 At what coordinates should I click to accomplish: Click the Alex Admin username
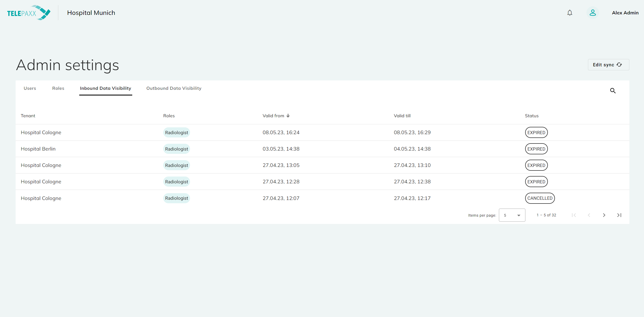coord(625,13)
